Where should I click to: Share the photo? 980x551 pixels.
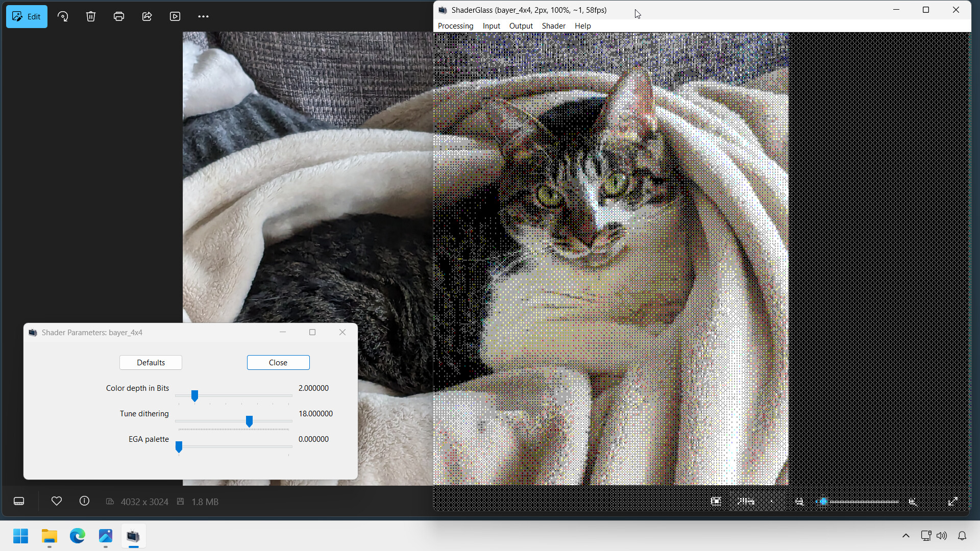pyautogui.click(x=147, y=16)
